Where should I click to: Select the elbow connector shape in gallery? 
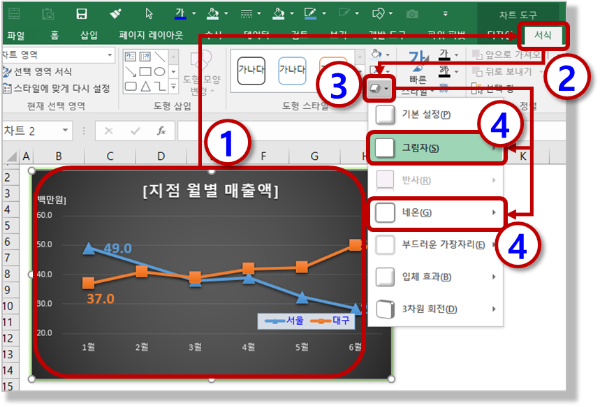coord(160,86)
